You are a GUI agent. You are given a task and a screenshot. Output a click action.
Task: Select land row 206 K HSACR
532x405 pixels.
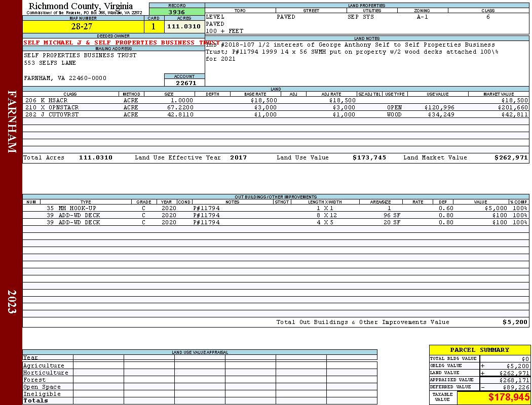(276, 100)
